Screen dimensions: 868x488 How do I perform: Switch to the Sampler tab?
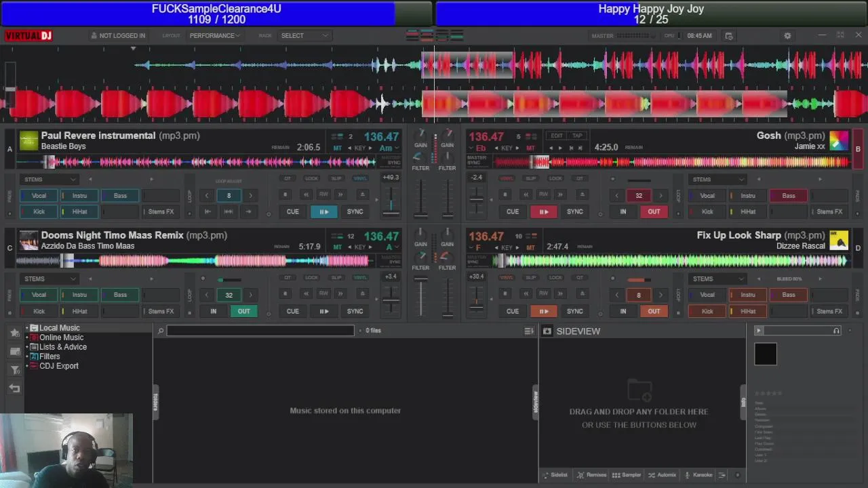627,475
